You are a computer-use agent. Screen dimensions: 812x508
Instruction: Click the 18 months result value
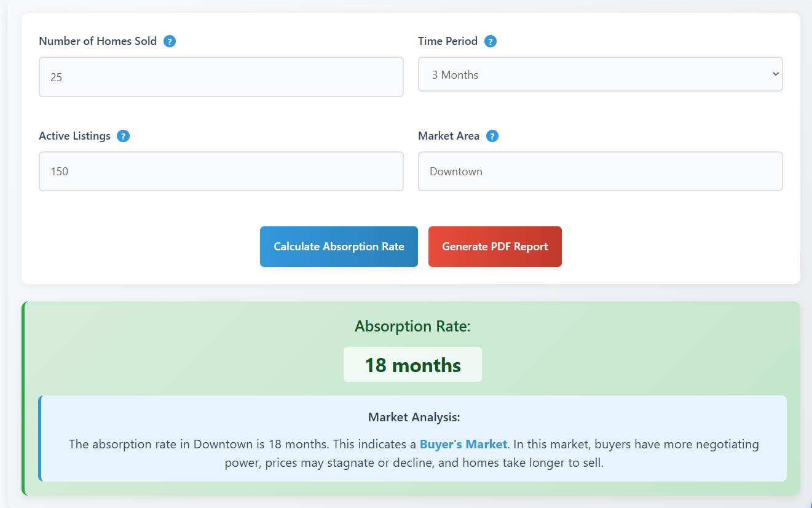pyautogui.click(x=412, y=365)
